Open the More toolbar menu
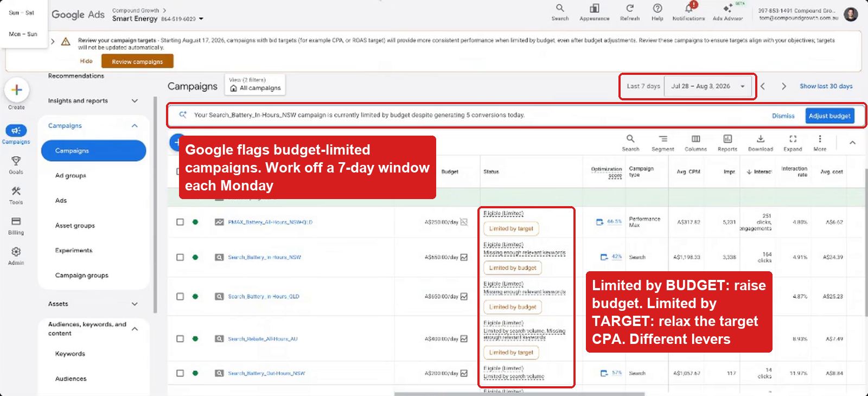This screenshot has height=396, width=868. [x=820, y=143]
